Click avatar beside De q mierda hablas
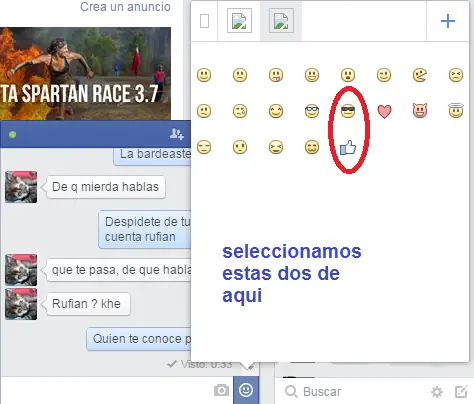Screen dimensions: 474x404 click(x=21, y=187)
